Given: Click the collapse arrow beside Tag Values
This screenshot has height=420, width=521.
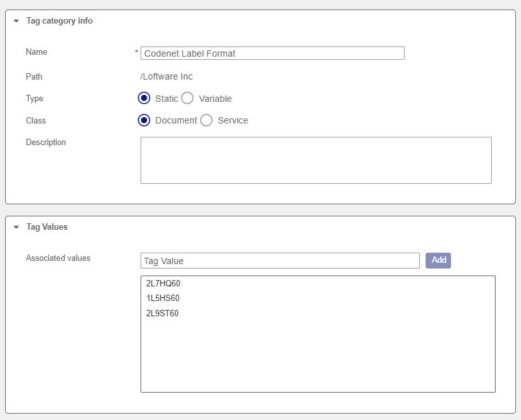Looking at the screenshot, I should pyautogui.click(x=16, y=227).
